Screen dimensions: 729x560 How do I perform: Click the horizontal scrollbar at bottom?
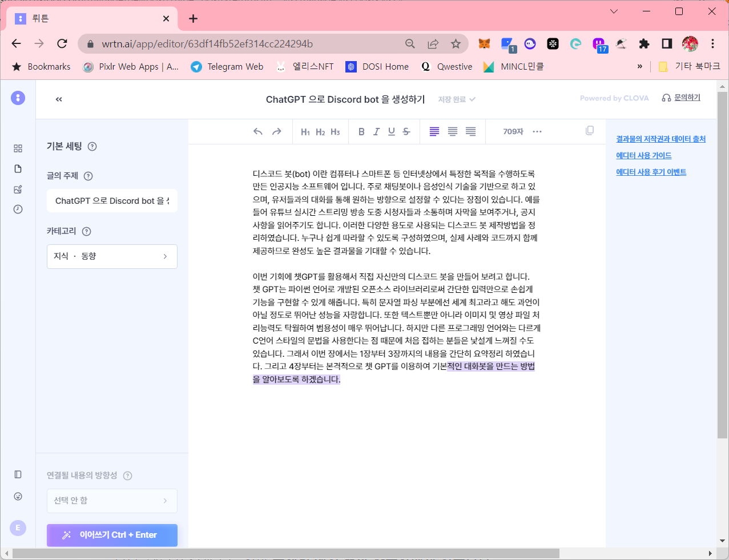[x=286, y=553]
